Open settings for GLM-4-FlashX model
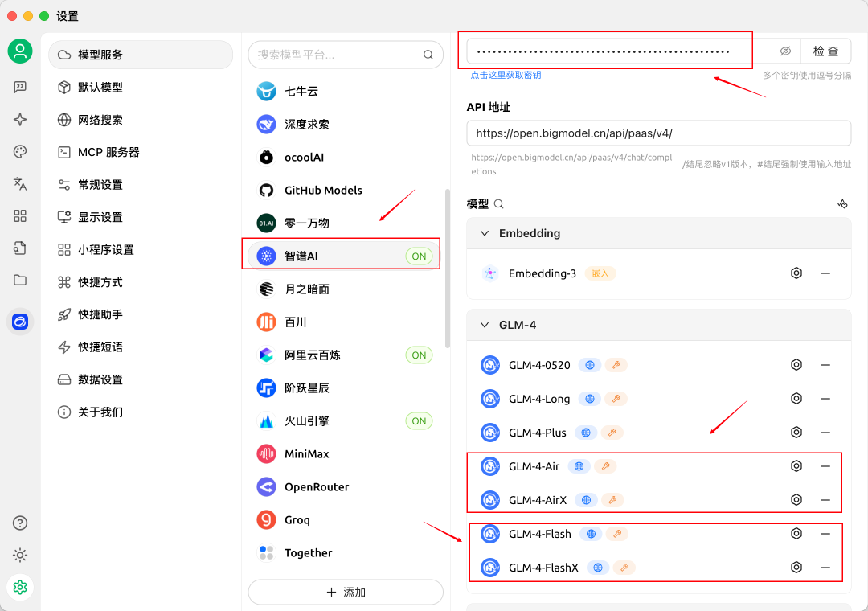Screen dimensions: 868x611 pos(796,568)
